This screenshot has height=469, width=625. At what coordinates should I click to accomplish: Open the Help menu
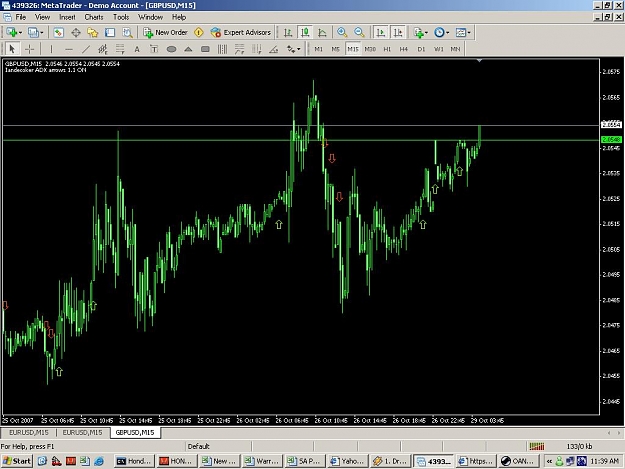coord(179,17)
